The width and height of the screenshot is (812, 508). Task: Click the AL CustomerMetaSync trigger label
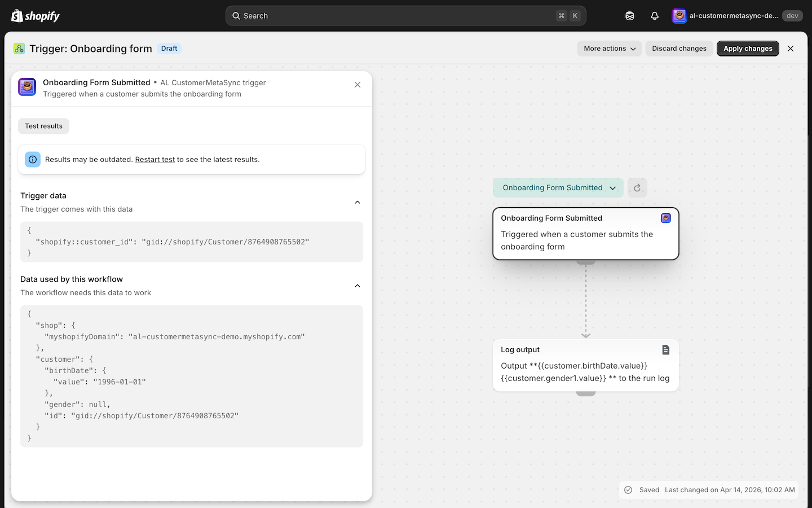click(213, 82)
